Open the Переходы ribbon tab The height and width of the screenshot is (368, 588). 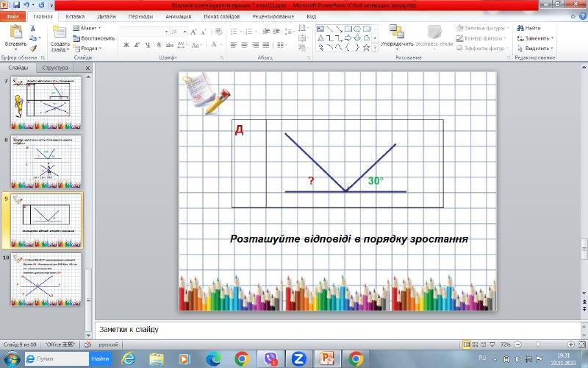click(x=140, y=16)
